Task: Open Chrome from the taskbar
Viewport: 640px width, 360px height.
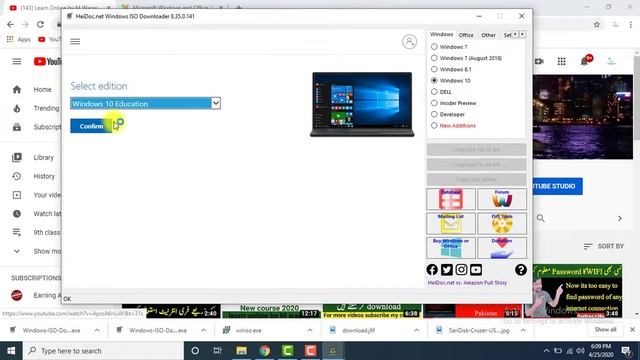Action: click(x=264, y=351)
